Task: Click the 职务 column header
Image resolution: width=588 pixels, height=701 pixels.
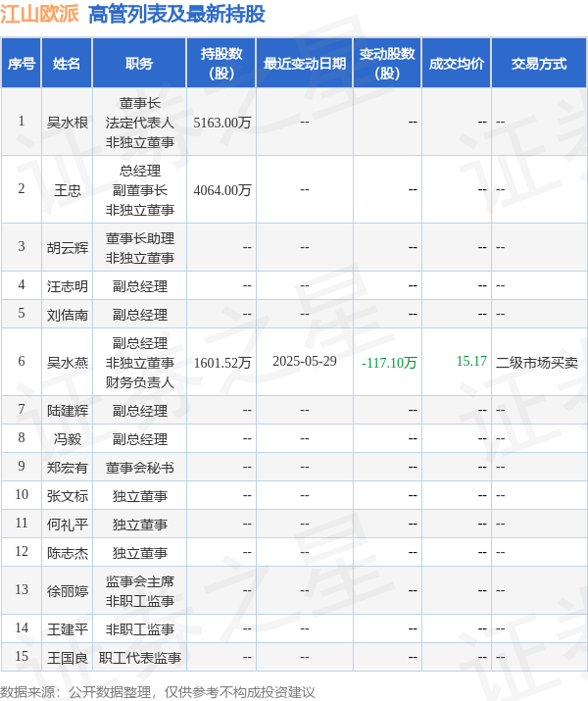Action: (139, 63)
